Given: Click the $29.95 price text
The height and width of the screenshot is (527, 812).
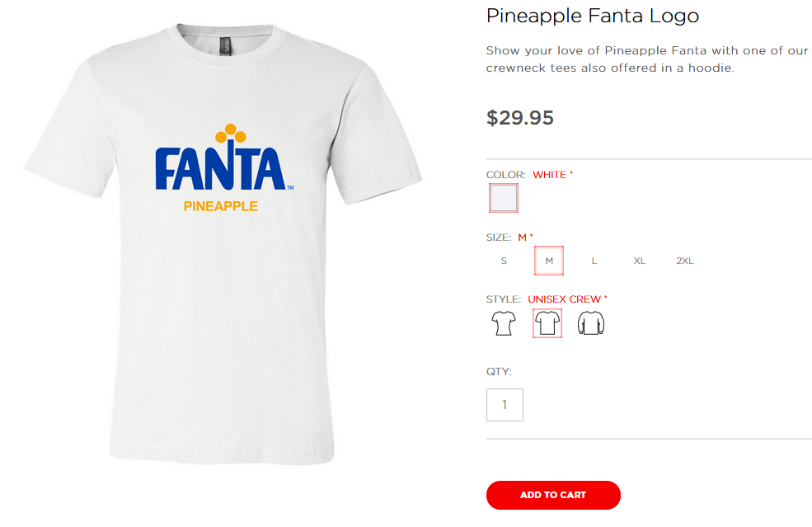Looking at the screenshot, I should coord(520,118).
